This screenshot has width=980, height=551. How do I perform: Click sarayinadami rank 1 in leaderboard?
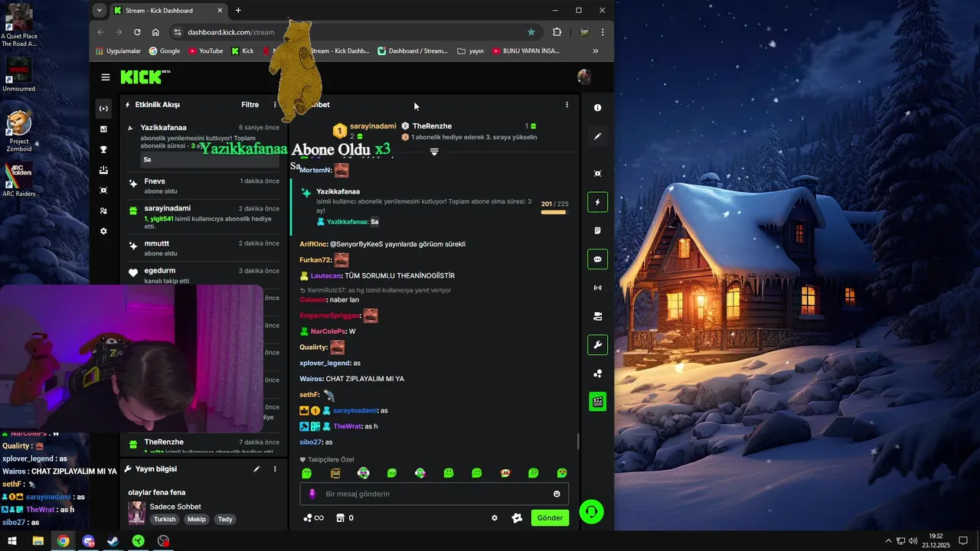373,126
